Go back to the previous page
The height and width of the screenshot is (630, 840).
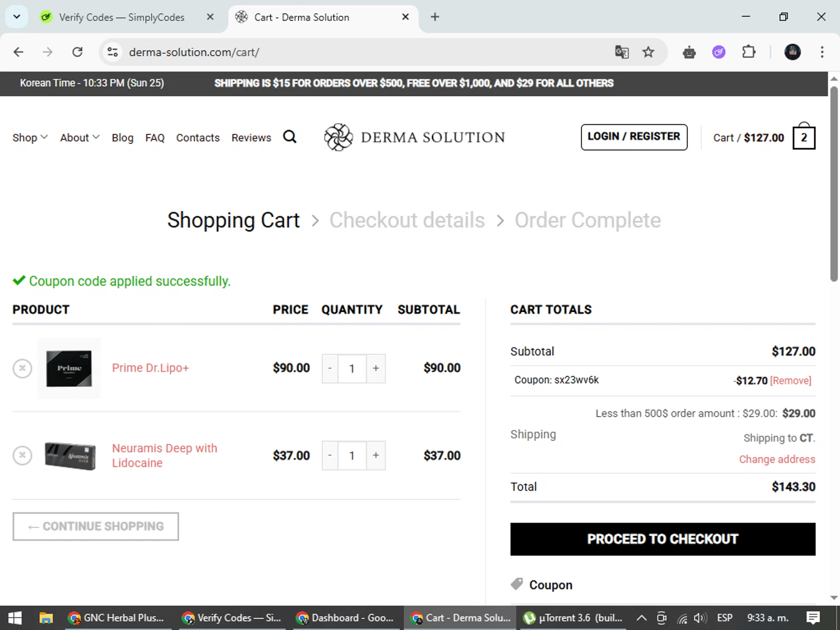(x=18, y=52)
